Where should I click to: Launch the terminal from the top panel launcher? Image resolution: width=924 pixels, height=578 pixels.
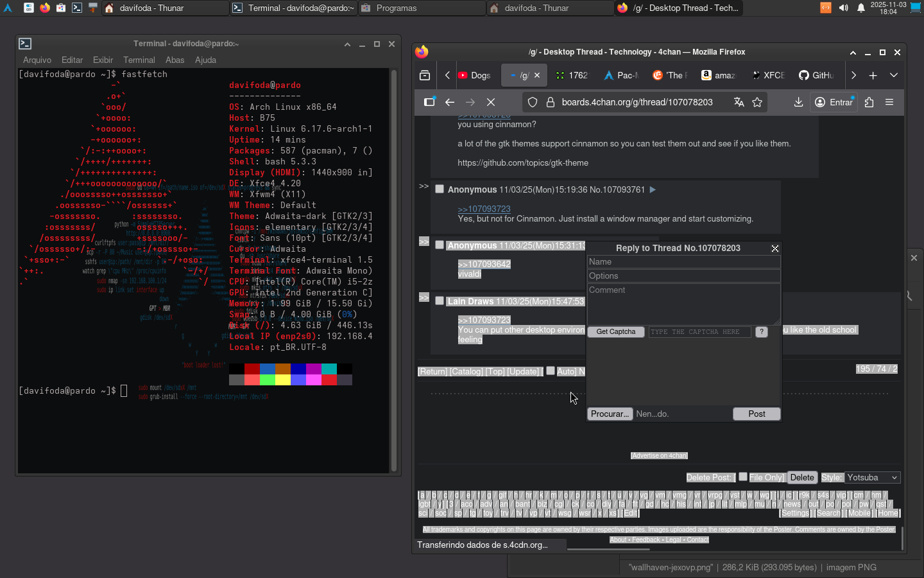(x=76, y=8)
